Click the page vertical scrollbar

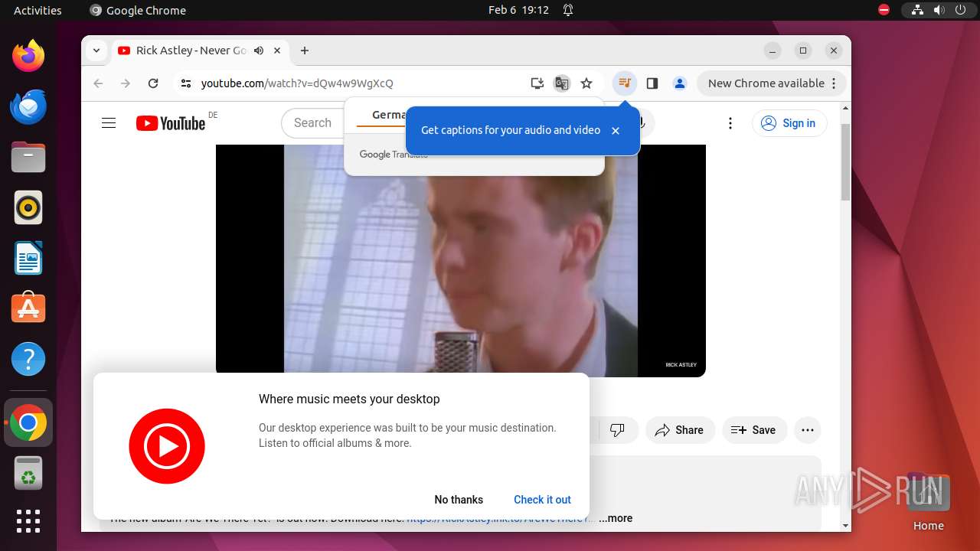[845, 163]
